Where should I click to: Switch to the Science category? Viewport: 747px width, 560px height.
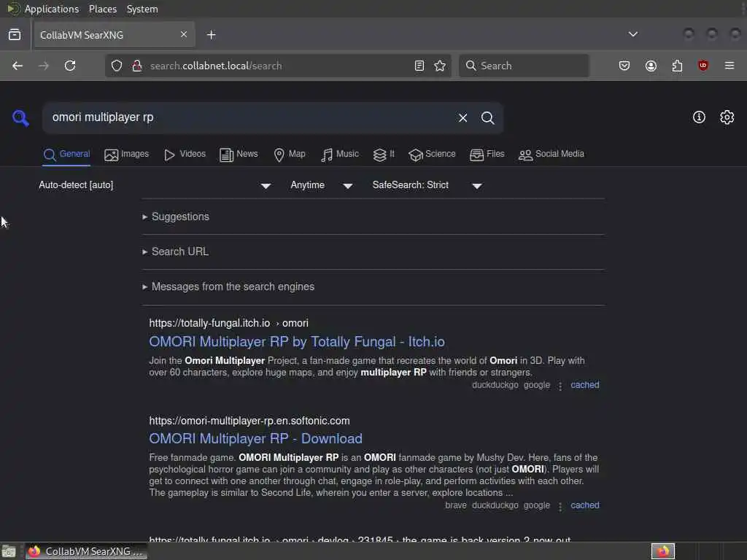point(432,155)
